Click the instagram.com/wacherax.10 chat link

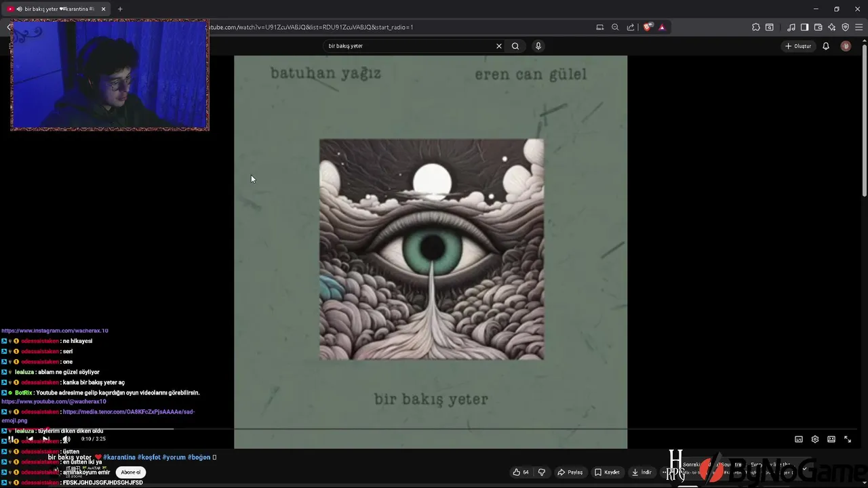(55, 331)
